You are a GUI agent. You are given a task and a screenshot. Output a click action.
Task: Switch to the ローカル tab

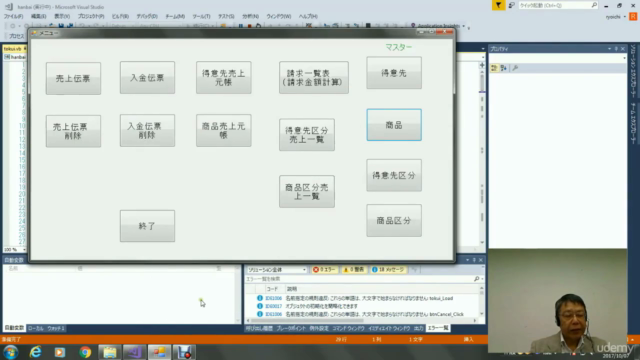pyautogui.click(x=36, y=328)
